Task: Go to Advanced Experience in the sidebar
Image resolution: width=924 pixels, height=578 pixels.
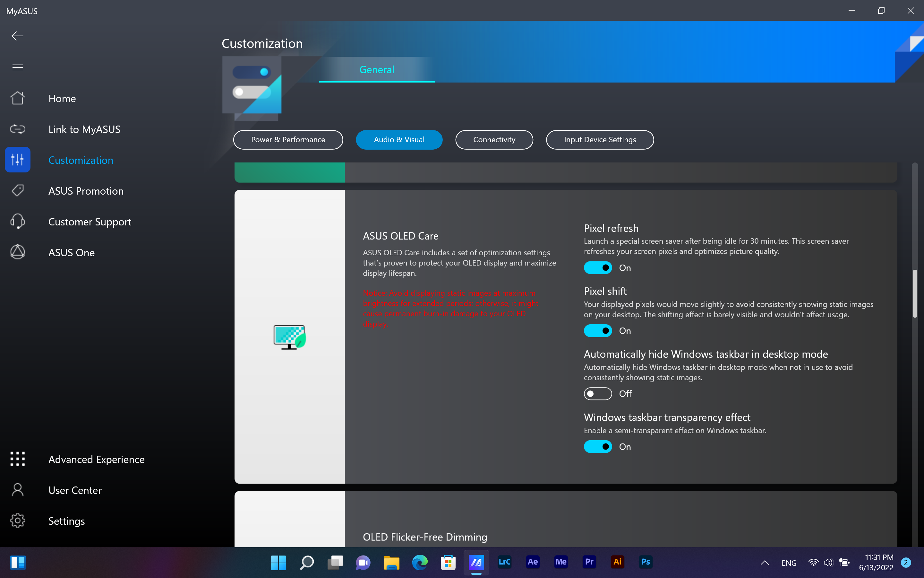Action: coord(97,459)
